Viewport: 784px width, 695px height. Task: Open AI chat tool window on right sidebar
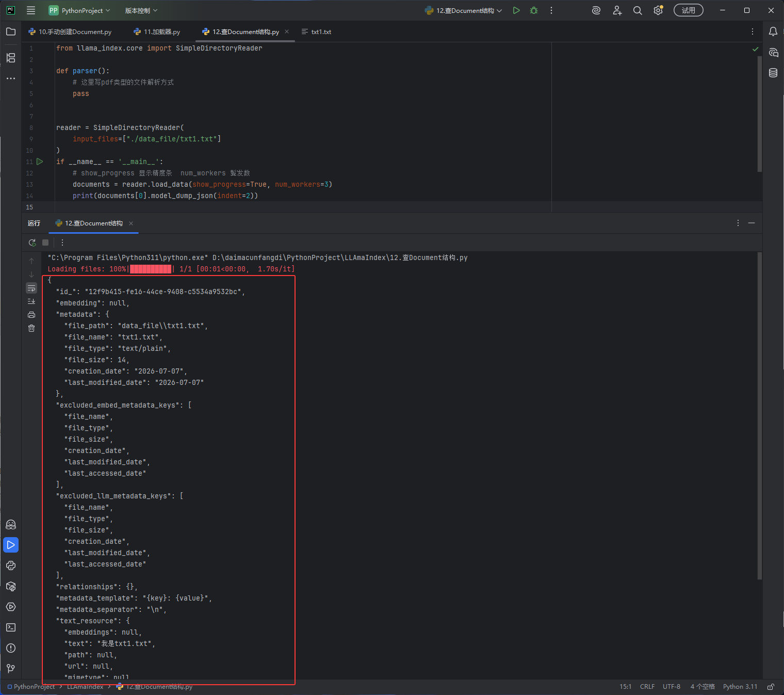773,52
